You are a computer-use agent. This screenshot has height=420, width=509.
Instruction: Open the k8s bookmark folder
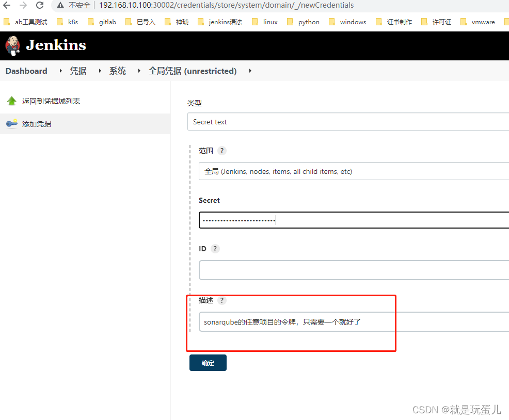(68, 22)
